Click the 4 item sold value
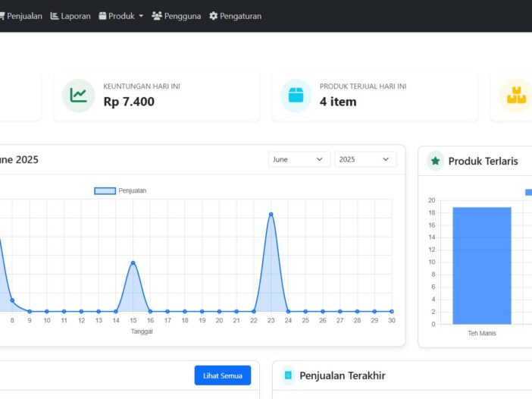The image size is (532, 399). (x=338, y=102)
